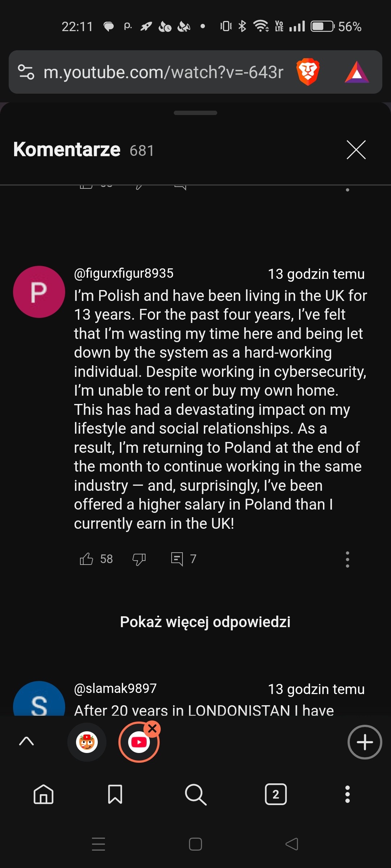The height and width of the screenshot is (868, 391).
Task: Switch to the YouTube tab in the tab strip
Action: pos(139,742)
